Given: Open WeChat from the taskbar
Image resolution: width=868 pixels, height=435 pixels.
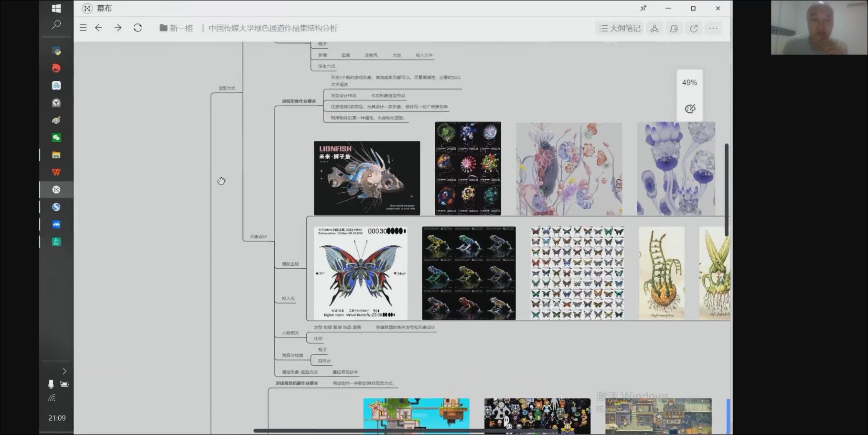Looking at the screenshot, I should [x=56, y=138].
